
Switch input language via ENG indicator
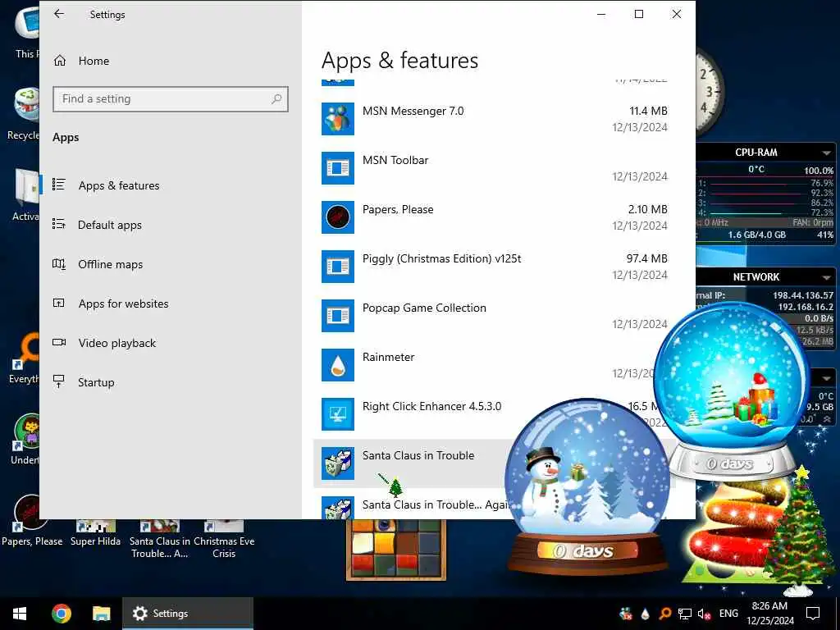[728, 614]
